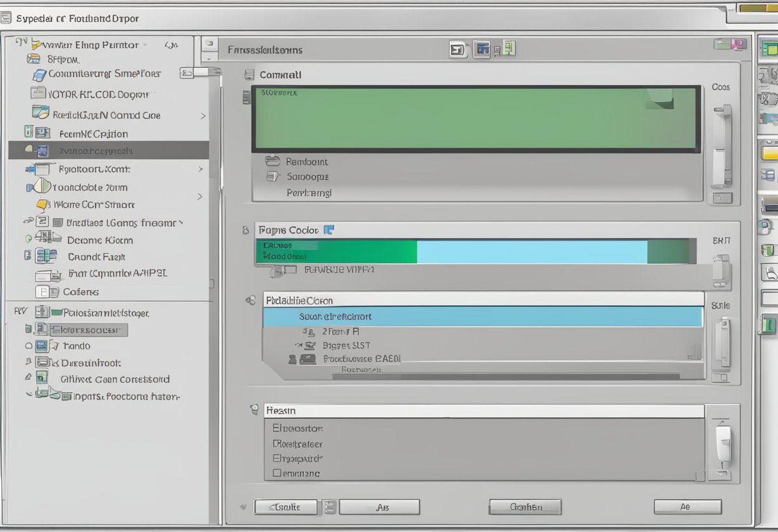Toggle the radio button beside 'tando'
The width and height of the screenshot is (778, 532).
pyautogui.click(x=28, y=346)
